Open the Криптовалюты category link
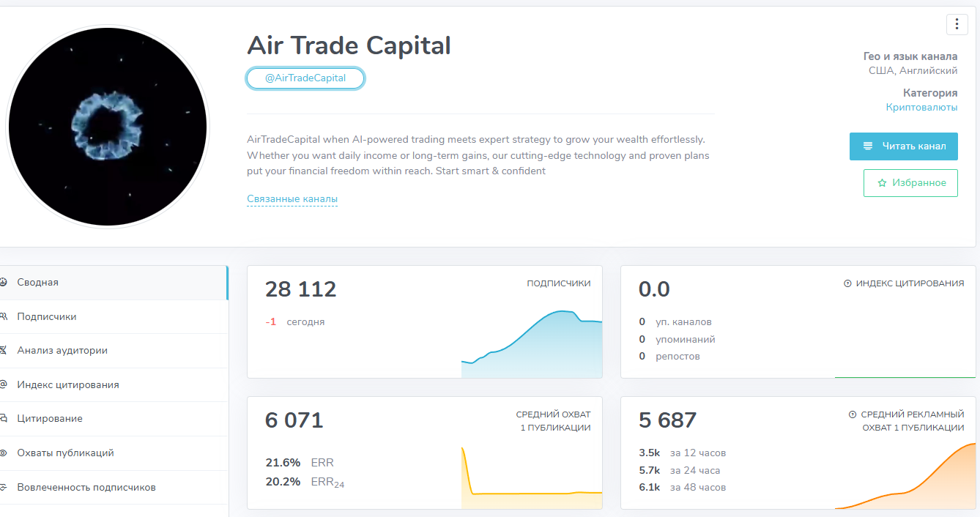This screenshot has width=980, height=517. point(921,107)
